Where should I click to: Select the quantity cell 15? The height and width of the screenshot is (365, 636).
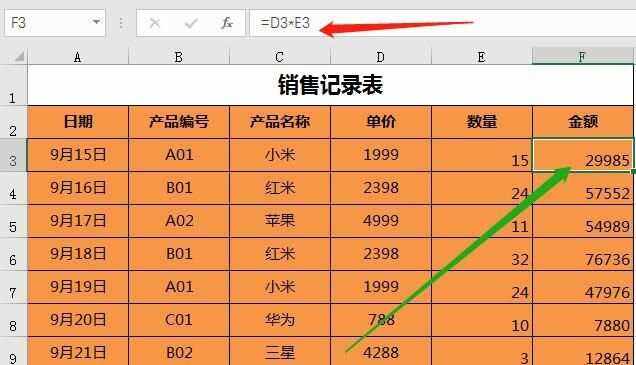click(x=481, y=155)
